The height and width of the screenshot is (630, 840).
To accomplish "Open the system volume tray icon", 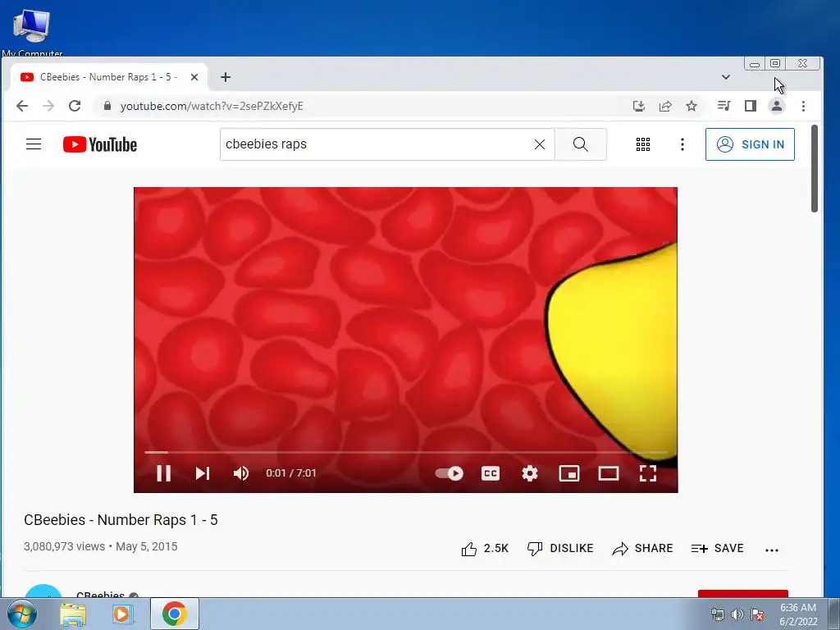I will click(x=737, y=614).
